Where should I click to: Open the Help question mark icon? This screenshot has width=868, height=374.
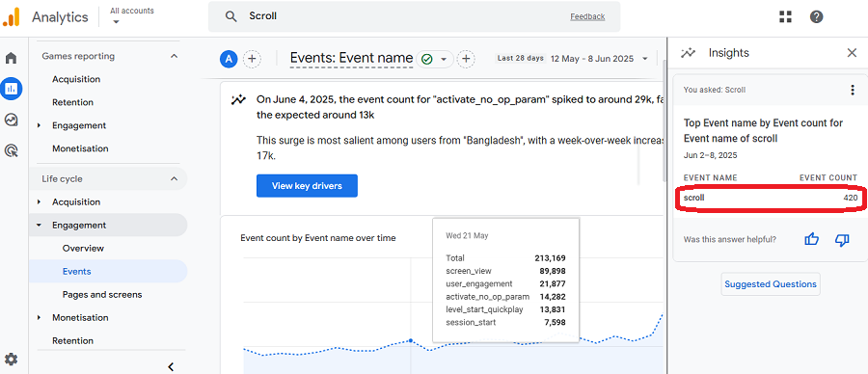tap(816, 16)
